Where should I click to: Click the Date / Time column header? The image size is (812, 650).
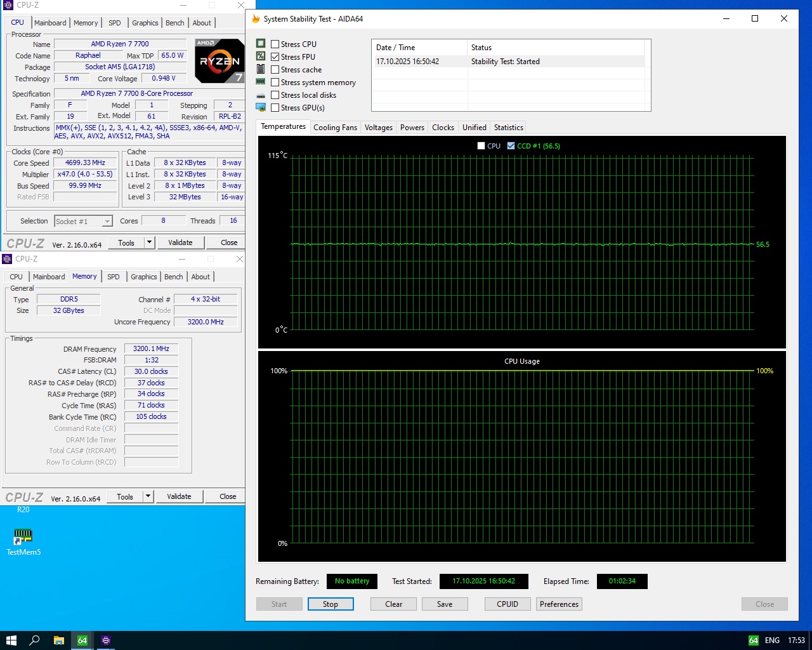[419, 48]
